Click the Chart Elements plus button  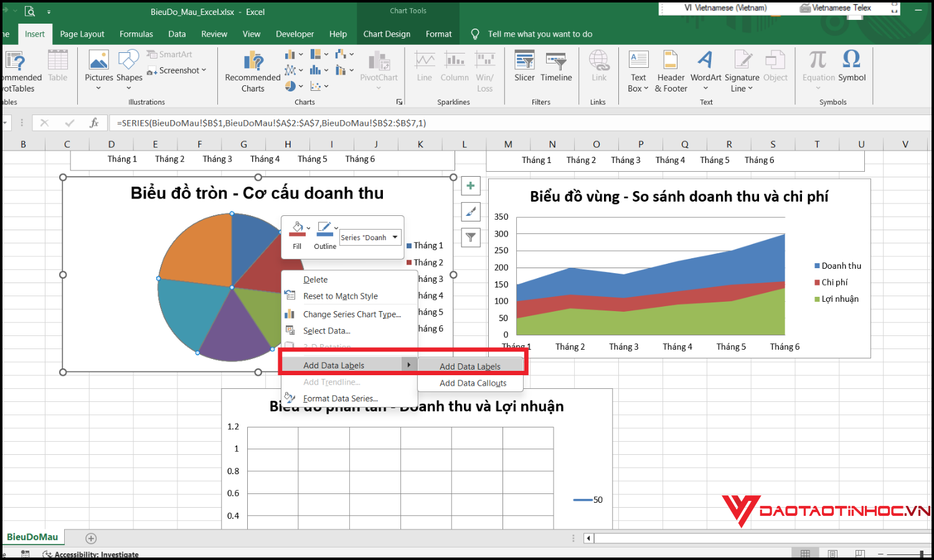click(x=471, y=186)
